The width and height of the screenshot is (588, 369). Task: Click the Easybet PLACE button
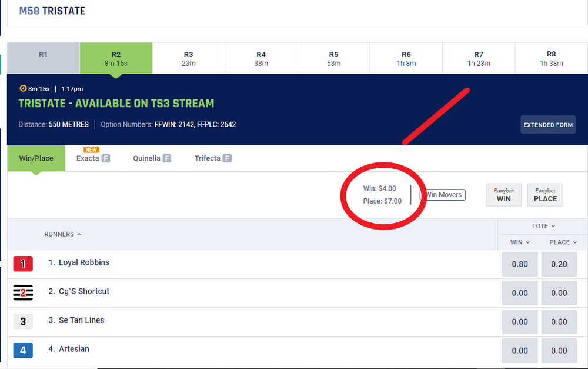click(545, 195)
